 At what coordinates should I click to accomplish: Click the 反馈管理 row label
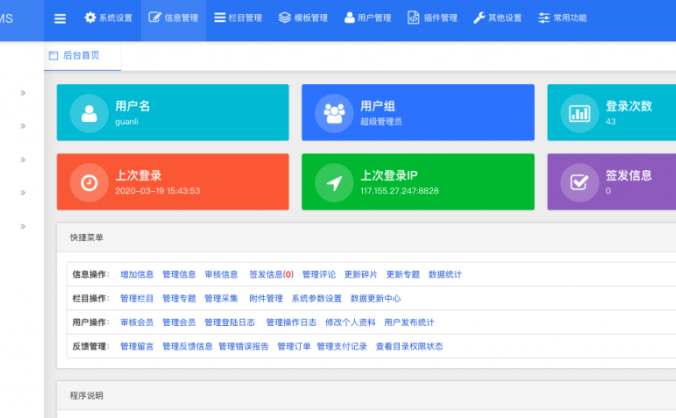[x=91, y=346]
